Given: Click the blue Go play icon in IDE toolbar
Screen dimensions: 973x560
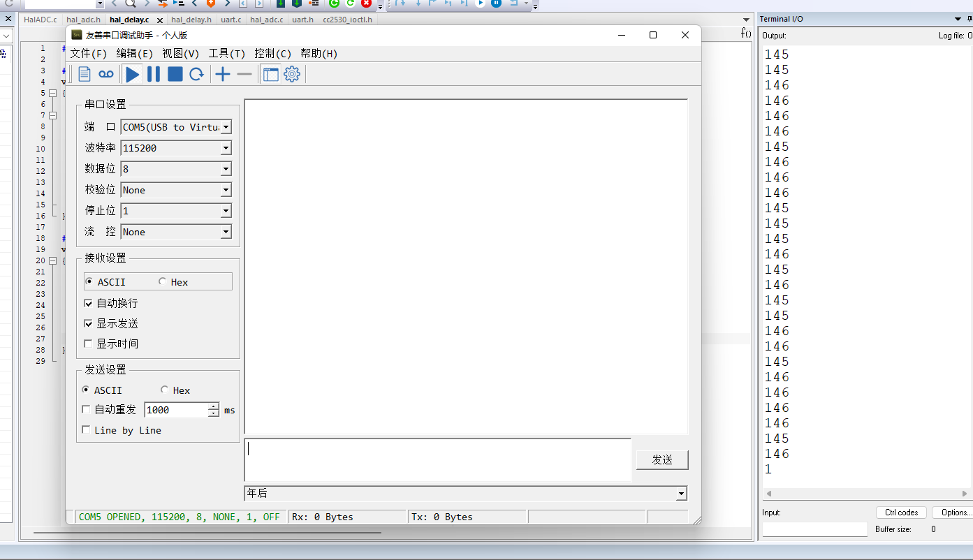Looking at the screenshot, I should [481, 3].
